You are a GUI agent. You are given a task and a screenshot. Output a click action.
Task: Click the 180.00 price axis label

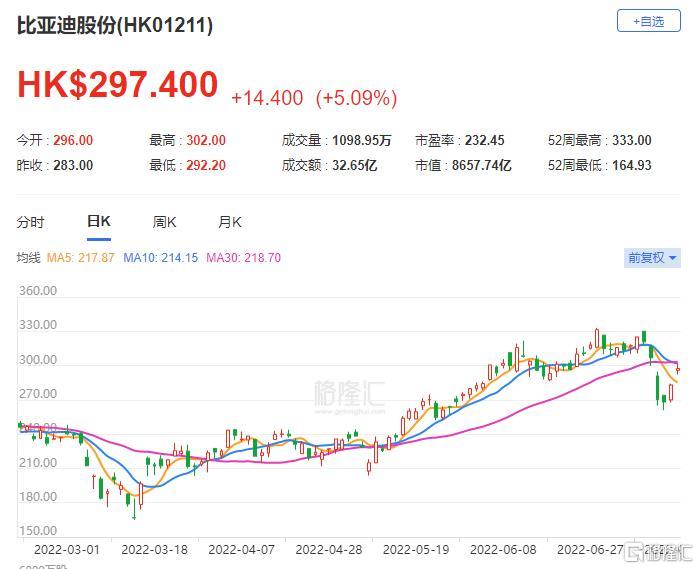(38, 496)
